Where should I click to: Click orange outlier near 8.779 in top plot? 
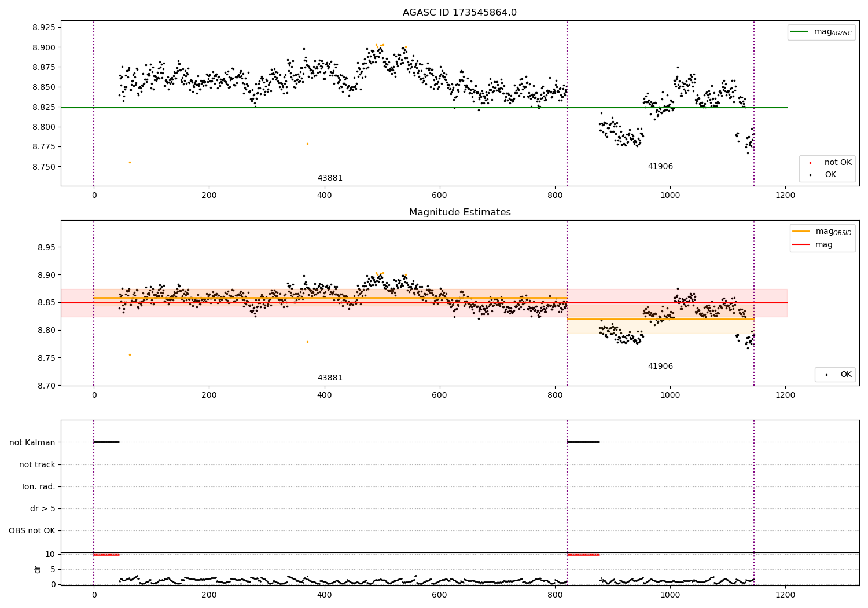pyautogui.click(x=307, y=144)
